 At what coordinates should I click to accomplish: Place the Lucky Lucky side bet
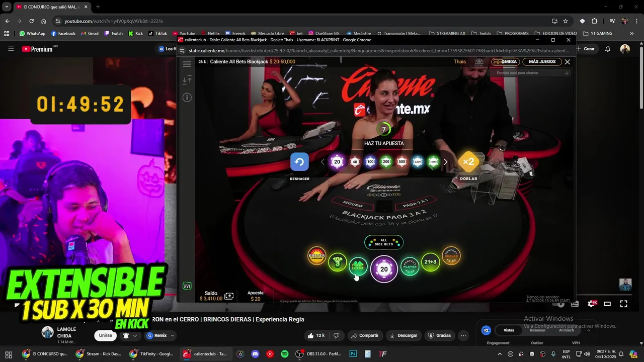(358, 266)
